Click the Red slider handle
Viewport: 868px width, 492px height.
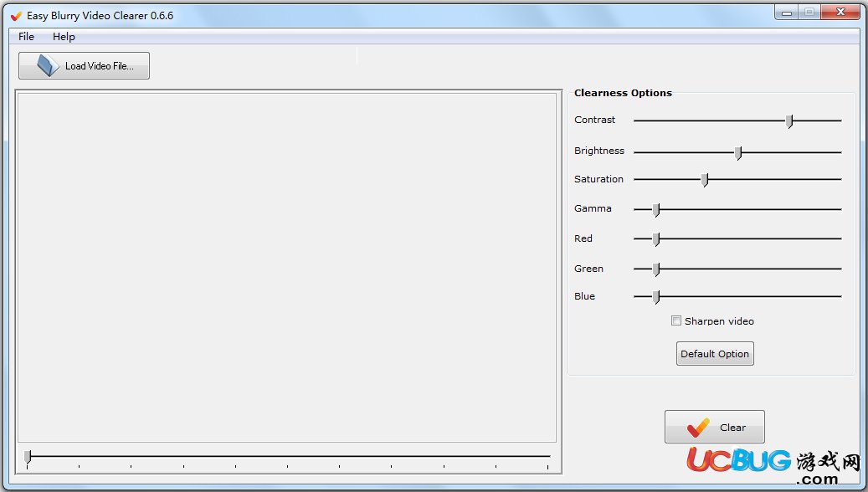[656, 239]
